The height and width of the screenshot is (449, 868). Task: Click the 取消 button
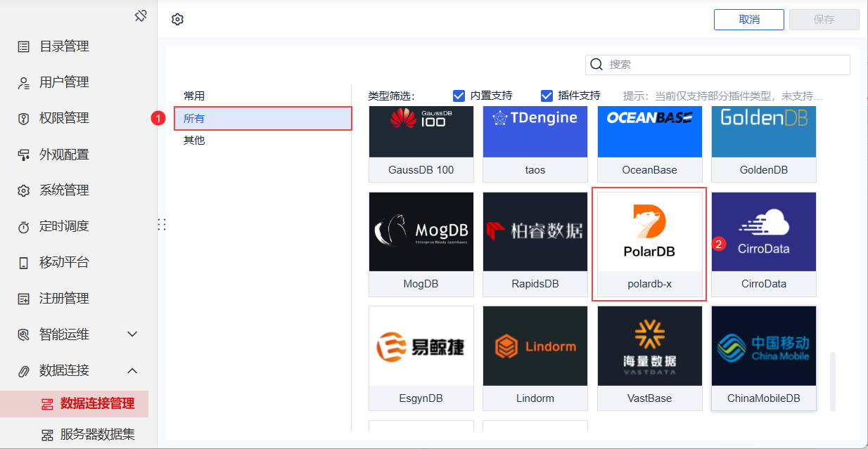pyautogui.click(x=749, y=20)
